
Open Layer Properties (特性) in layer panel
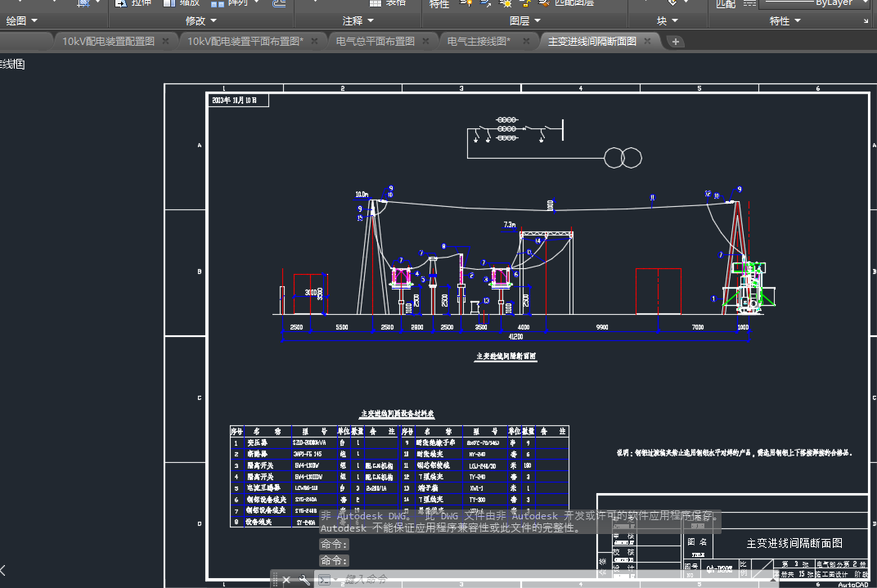(439, 4)
